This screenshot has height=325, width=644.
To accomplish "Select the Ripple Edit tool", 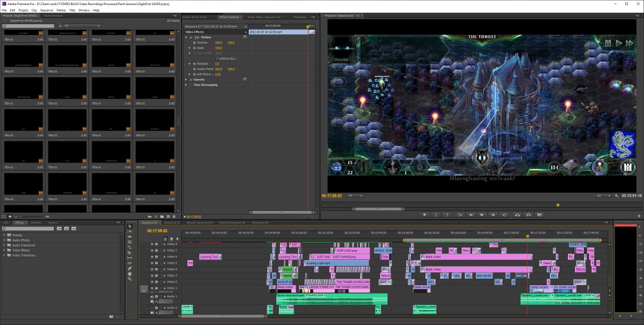I will coord(130,237).
